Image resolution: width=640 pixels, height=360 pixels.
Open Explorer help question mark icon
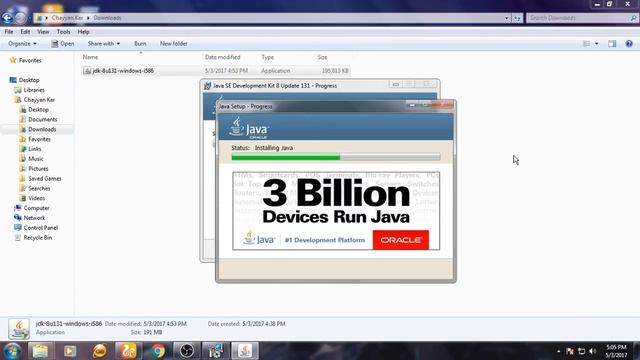tap(629, 44)
